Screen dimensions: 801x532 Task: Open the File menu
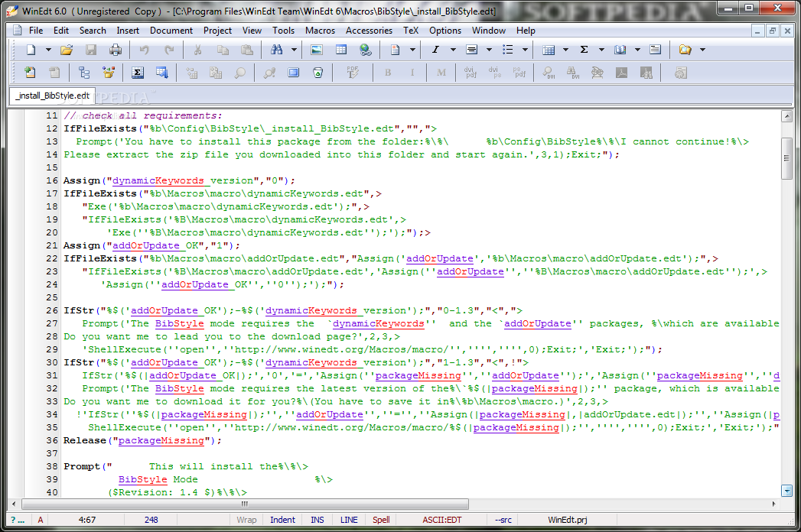pos(36,31)
